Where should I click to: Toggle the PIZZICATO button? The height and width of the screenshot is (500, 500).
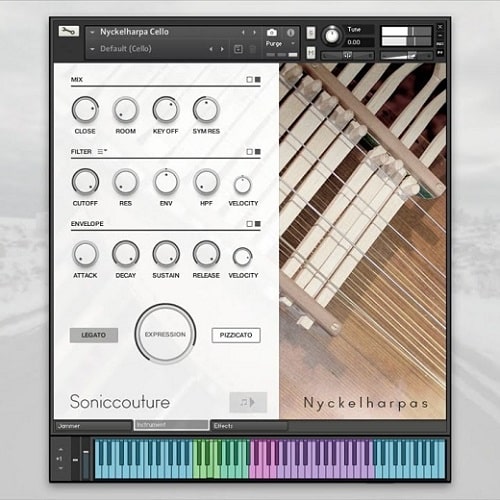236,335
